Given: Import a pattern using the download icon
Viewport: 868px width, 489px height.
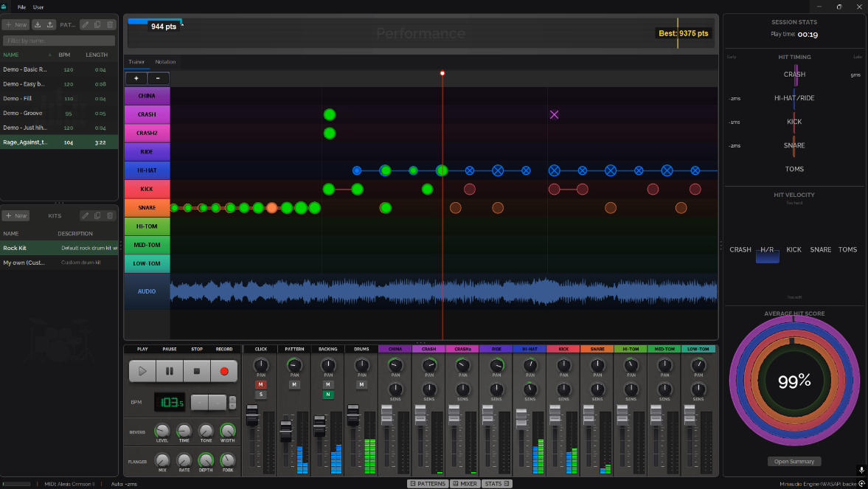Looking at the screenshot, I should point(38,24).
